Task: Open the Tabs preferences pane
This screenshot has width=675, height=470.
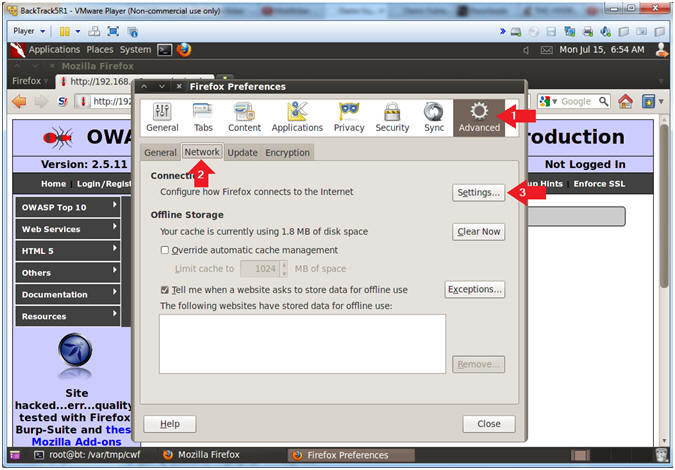Action: [x=203, y=117]
